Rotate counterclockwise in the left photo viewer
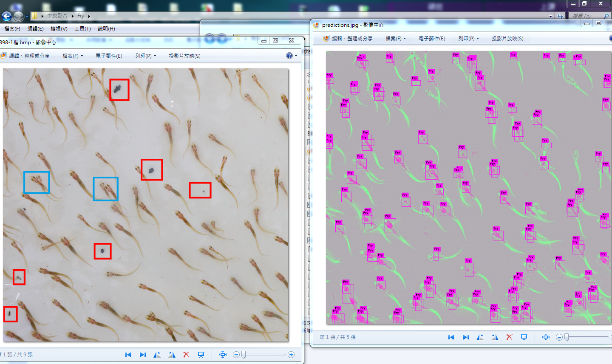This screenshot has height=364, width=612. click(x=157, y=355)
